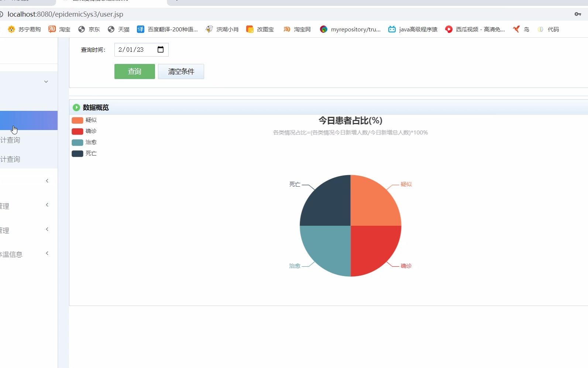Image resolution: width=588 pixels, height=368 pixels.
Task: Open the calendar picker in date field
Action: pos(161,50)
